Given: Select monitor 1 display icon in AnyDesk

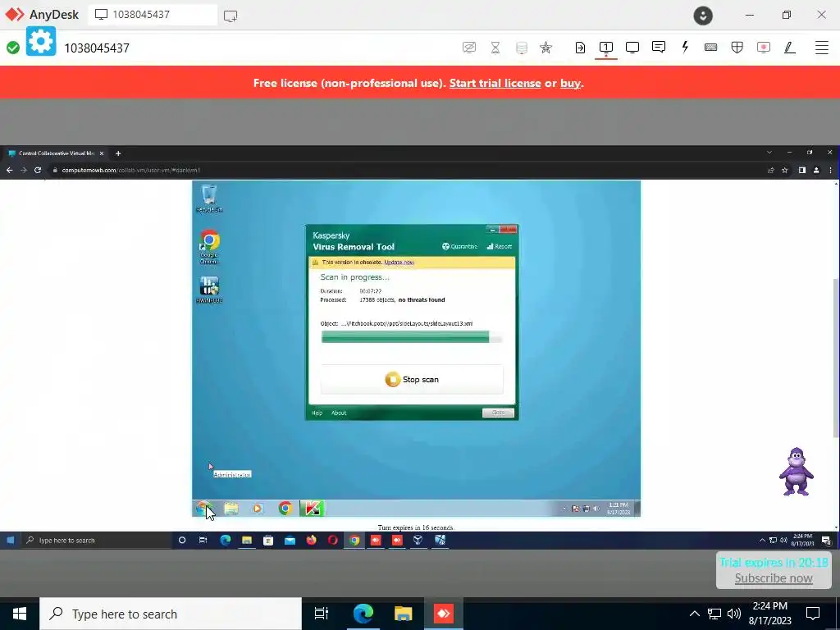Looking at the screenshot, I should (606, 48).
